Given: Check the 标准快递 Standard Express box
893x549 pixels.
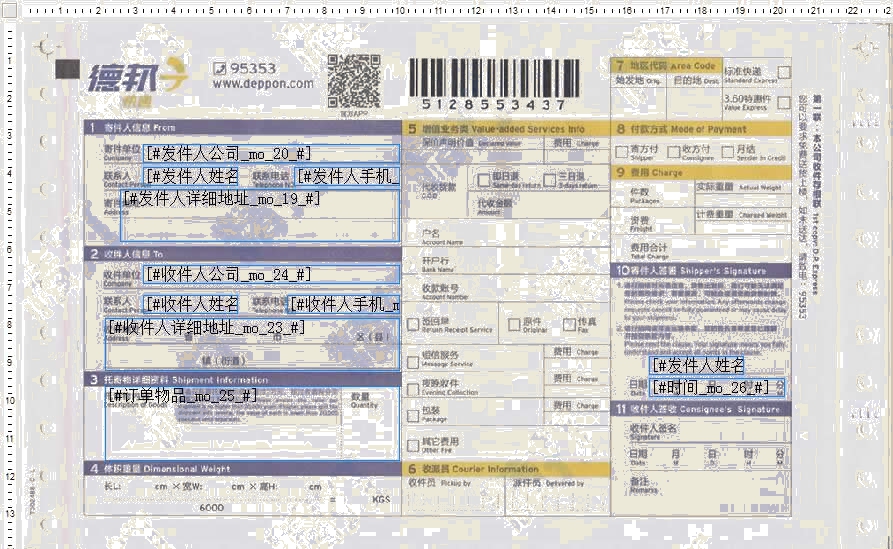Looking at the screenshot, I should (783, 74).
